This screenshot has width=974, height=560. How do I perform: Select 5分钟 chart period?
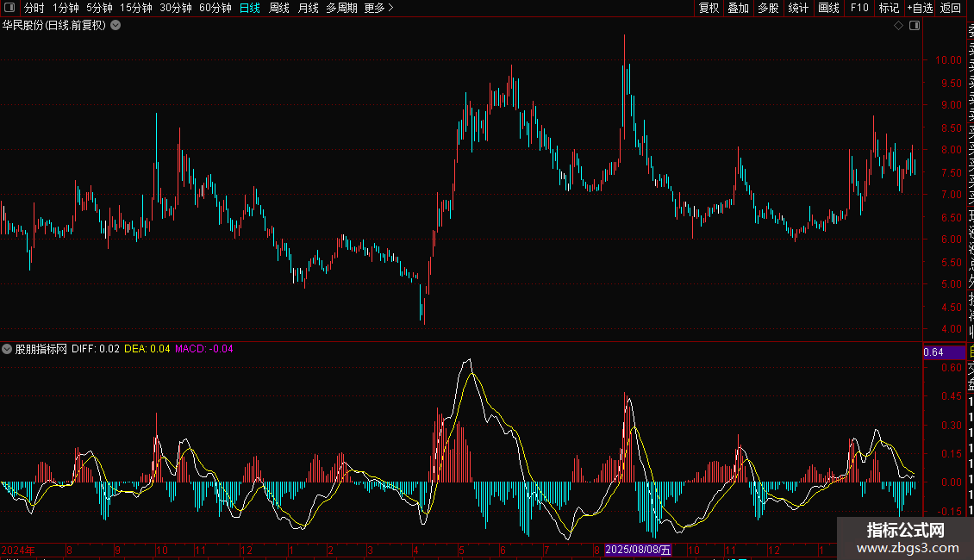[99, 8]
